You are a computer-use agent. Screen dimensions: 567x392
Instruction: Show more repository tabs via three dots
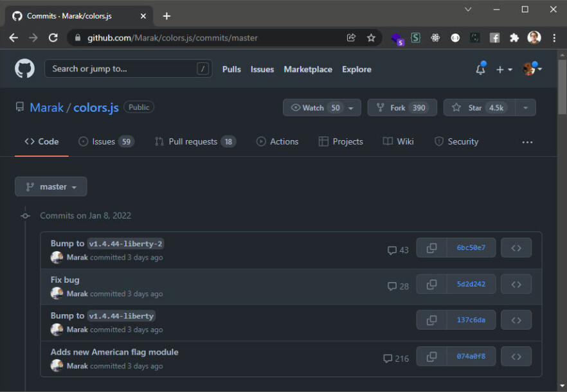coord(527,142)
